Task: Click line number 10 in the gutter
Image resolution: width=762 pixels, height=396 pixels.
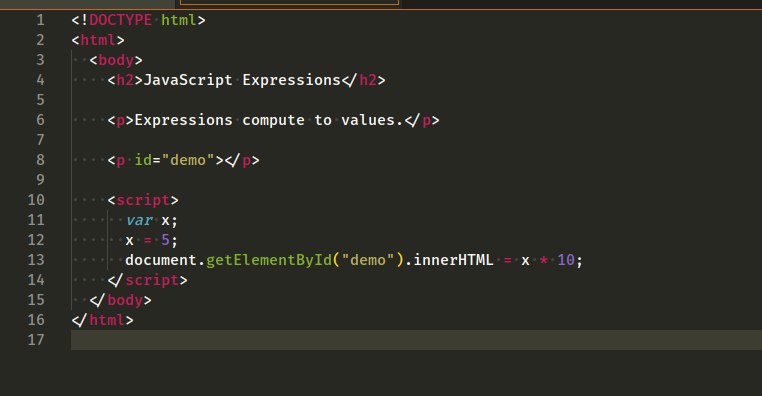Action: [36, 200]
